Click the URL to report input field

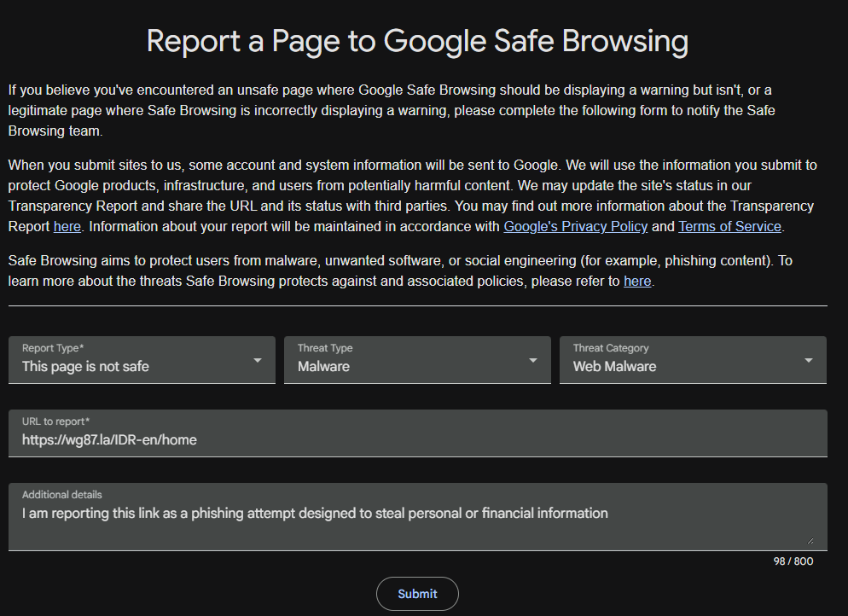tap(417, 433)
